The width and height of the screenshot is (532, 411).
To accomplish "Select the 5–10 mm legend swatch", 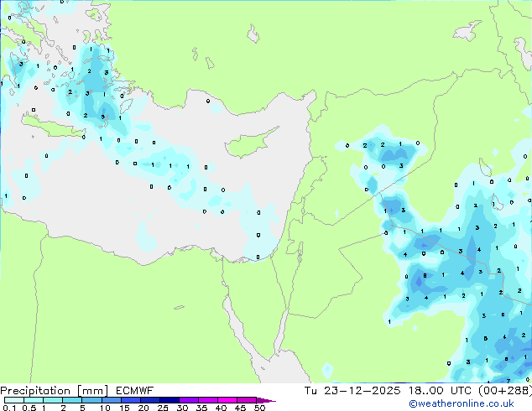I will 91,400.
